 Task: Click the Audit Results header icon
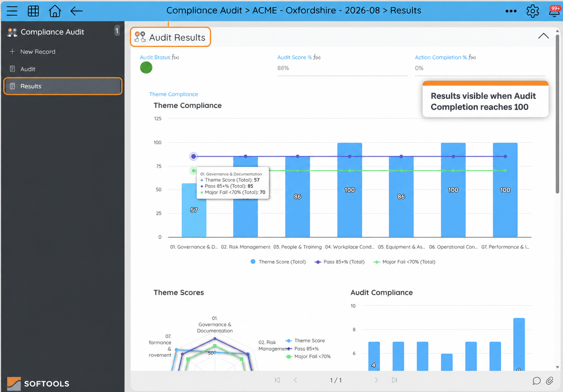(140, 37)
